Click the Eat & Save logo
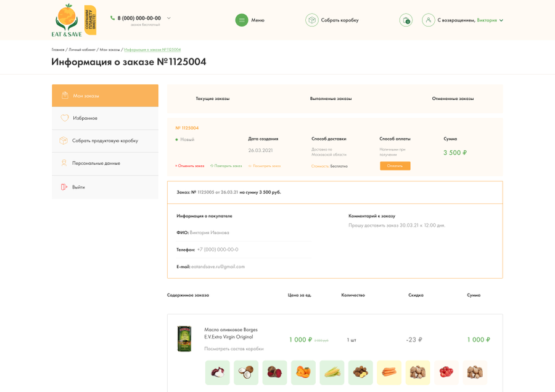Viewport: 555px width, 392px height. pyautogui.click(x=67, y=20)
